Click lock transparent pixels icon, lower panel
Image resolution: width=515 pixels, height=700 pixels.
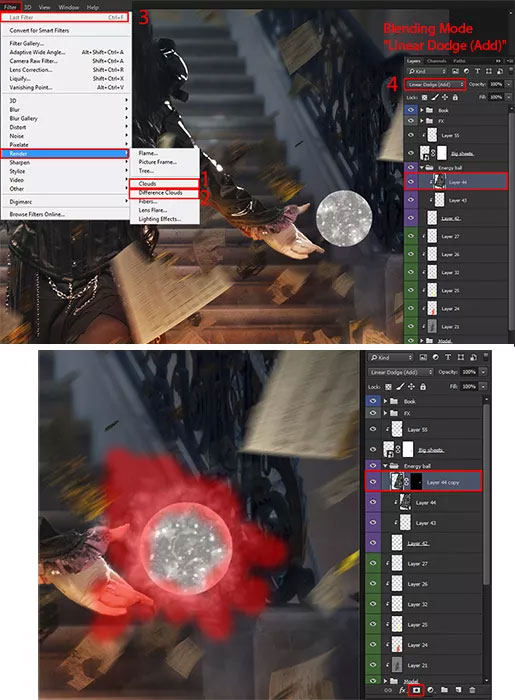[388, 387]
